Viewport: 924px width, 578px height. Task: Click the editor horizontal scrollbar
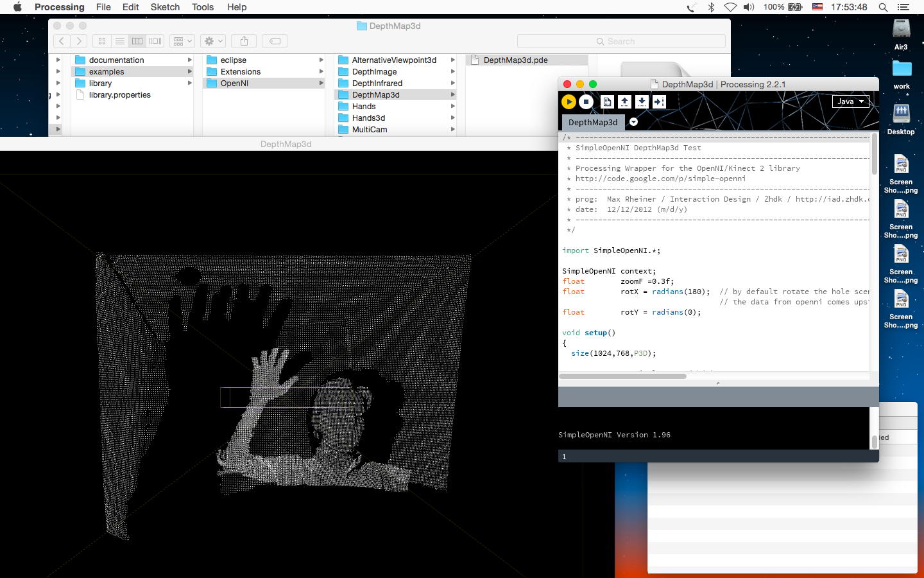(623, 376)
